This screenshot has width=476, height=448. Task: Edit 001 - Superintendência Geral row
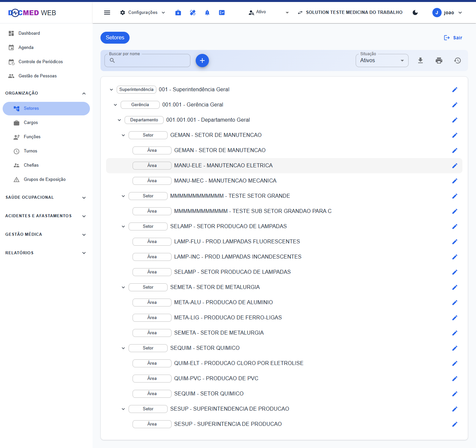(455, 90)
